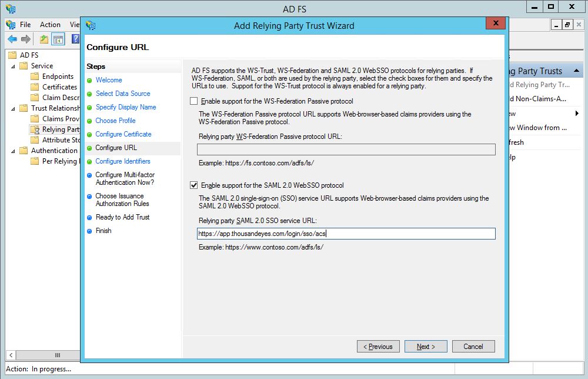Viewport: 588px width, 379px height.
Task: Click the Up One Level folder icon
Action: [x=44, y=39]
